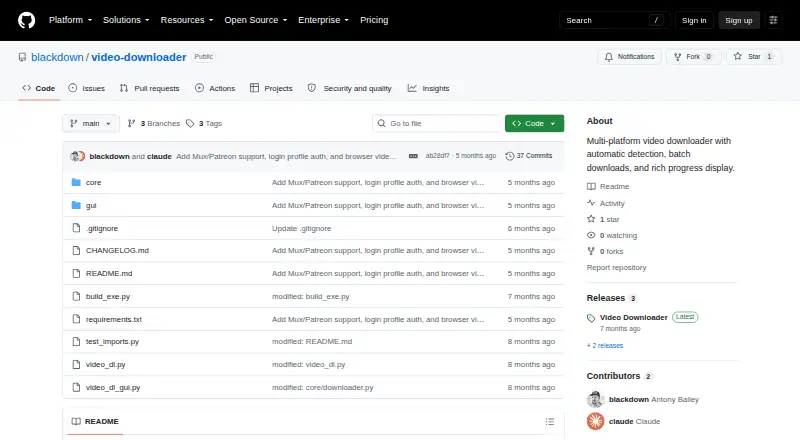The height and width of the screenshot is (440, 800).
Task: Open the + 2 releases link
Action: (605, 346)
